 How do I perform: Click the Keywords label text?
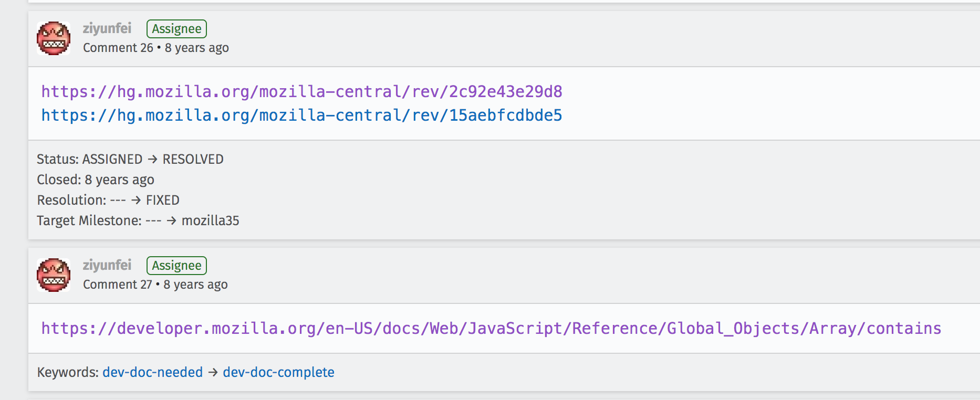68,372
